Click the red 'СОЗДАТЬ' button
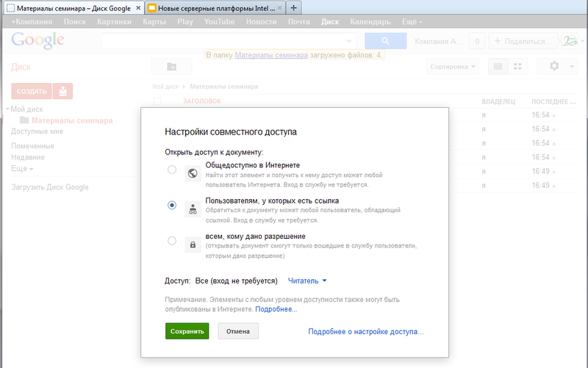 [32, 91]
